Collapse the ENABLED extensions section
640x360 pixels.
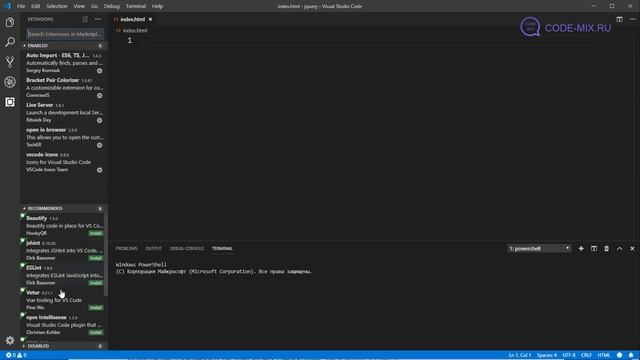(64, 46)
